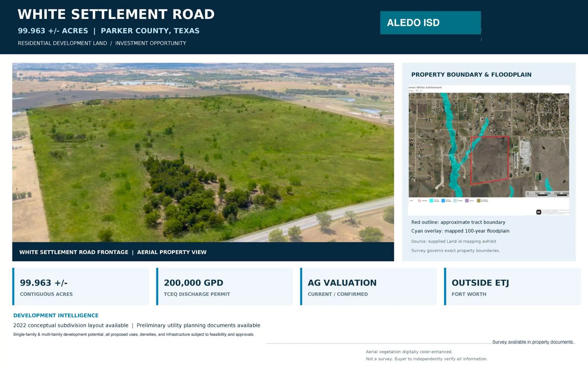Click 'Preliminary utility planning documents available' text
Viewport: 588px width, 368px height.
[x=198, y=325]
